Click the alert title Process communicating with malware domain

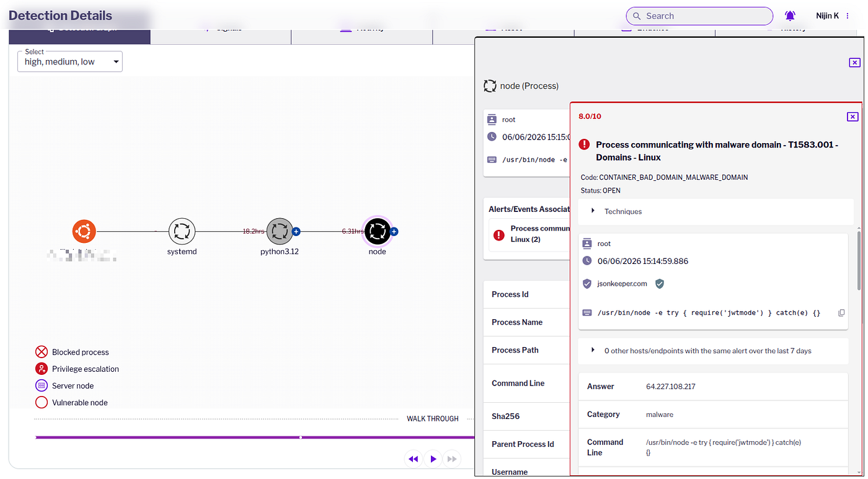[717, 151]
